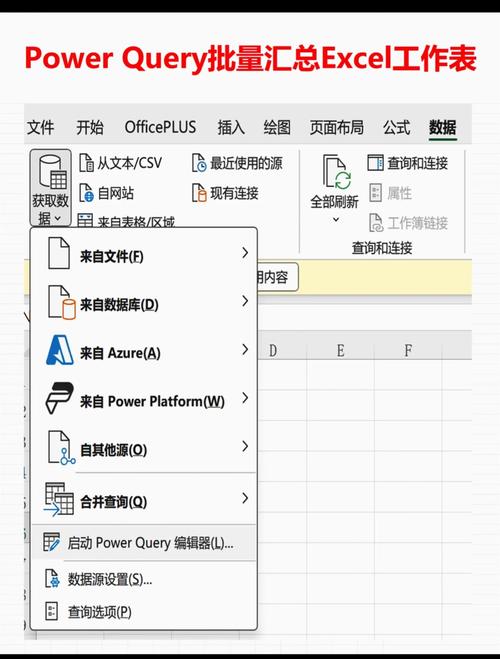The image size is (500, 659).
Task: Click the Azure logo icon
Action: 60,350
